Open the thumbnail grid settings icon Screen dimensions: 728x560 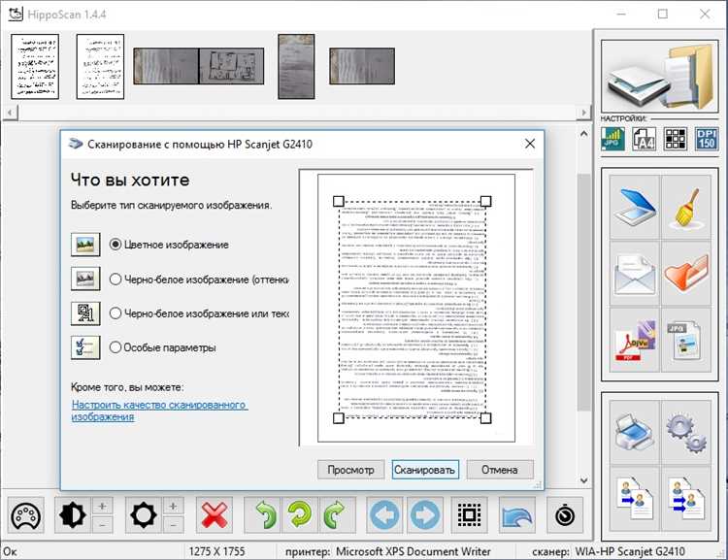click(675, 139)
